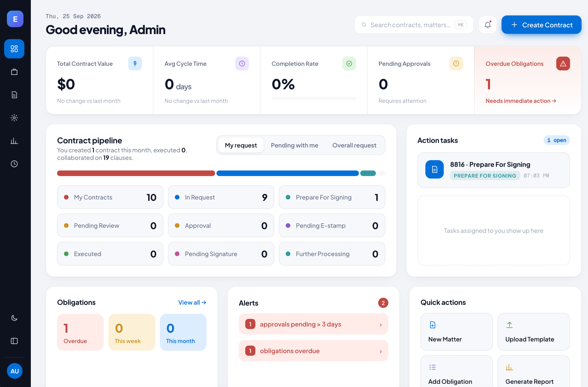Open the AU user avatar menu

click(15, 371)
